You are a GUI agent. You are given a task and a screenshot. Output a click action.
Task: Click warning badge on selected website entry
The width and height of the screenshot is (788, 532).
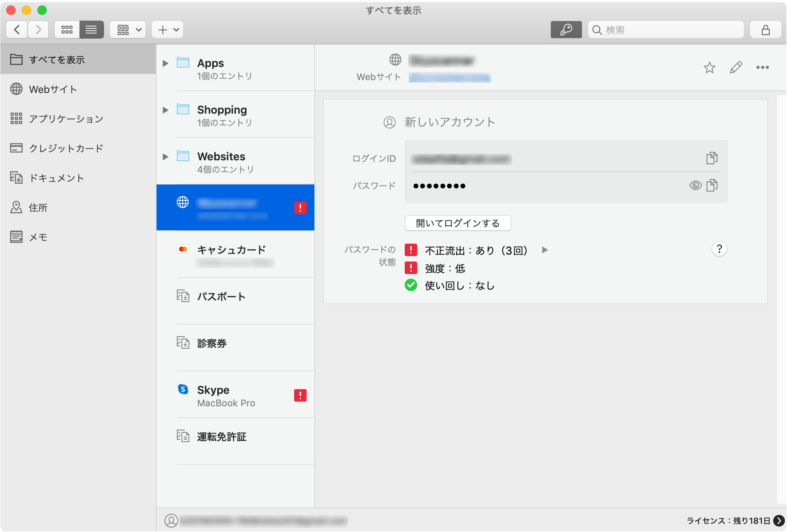pos(300,208)
